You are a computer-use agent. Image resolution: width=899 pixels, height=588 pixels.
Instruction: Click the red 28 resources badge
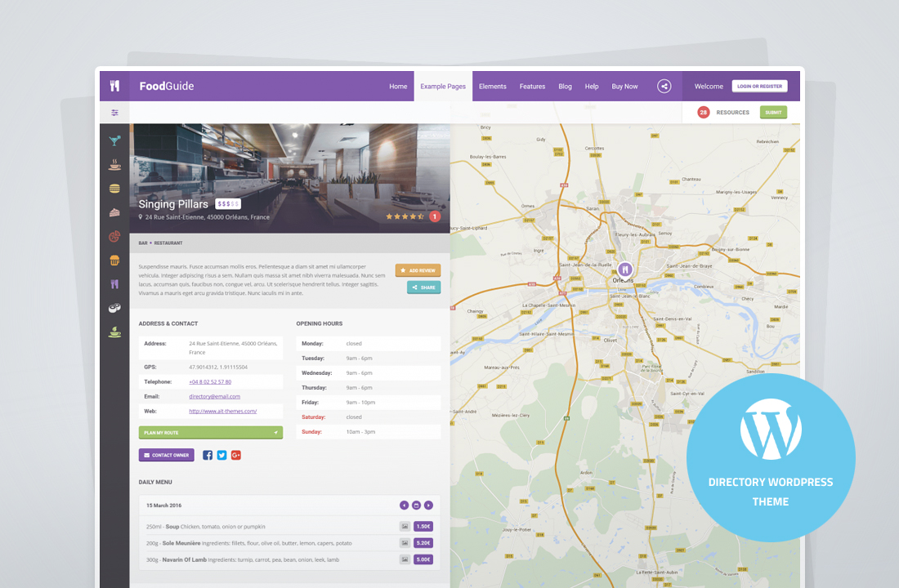[704, 113]
